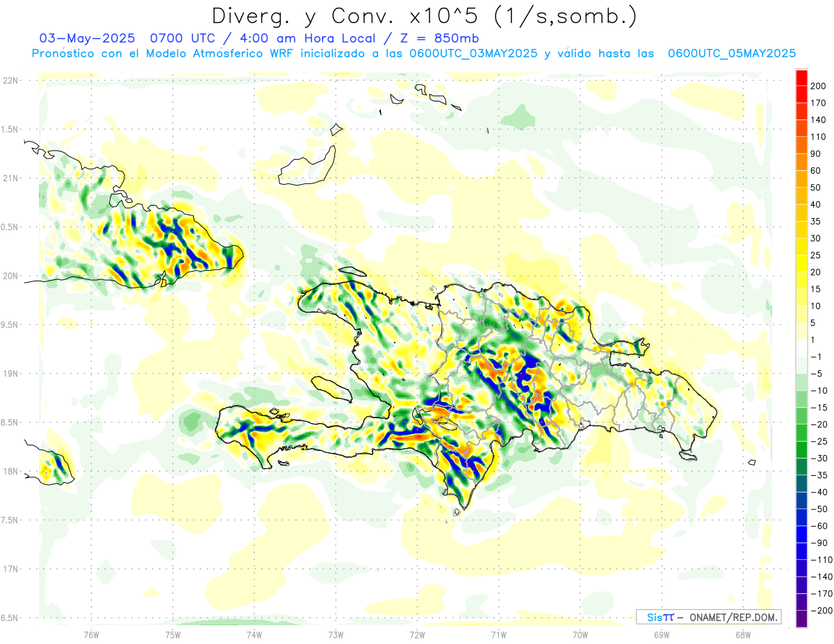Click the '-40' color bar value
This screenshot has height=644, width=834.
[821, 493]
